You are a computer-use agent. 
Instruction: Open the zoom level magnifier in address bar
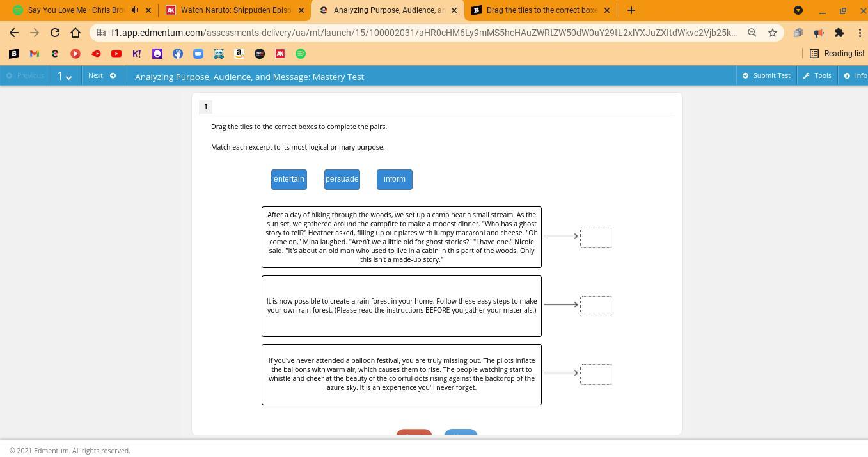point(752,33)
